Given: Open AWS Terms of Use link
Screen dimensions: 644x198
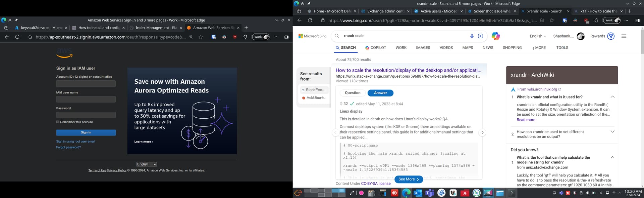Looking at the screenshot, I should 97,170.
